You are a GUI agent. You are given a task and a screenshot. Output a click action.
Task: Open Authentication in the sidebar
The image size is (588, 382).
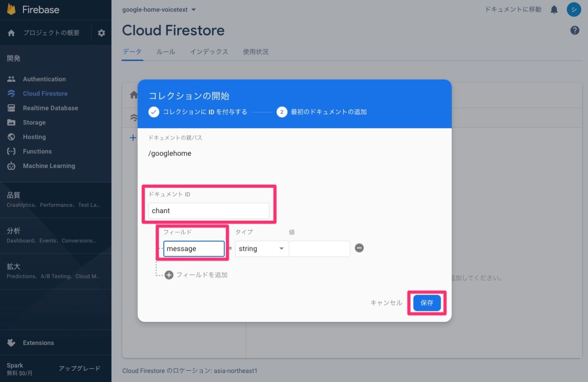pos(44,79)
